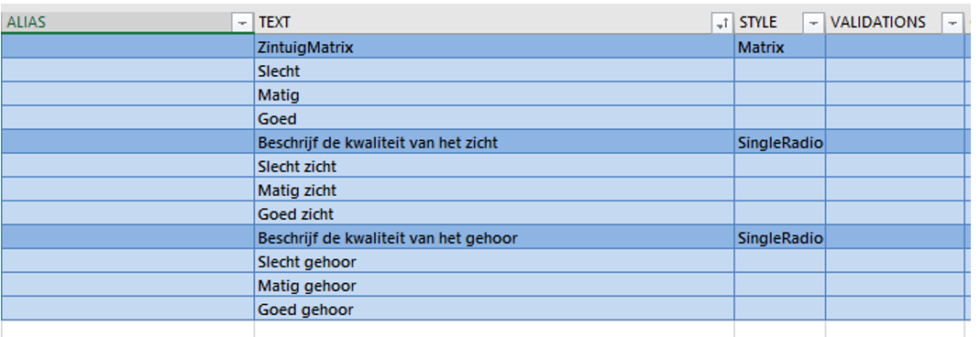Open the TEXT column sort filter dropdown
This screenshot has height=337, width=980.
[x=721, y=23]
